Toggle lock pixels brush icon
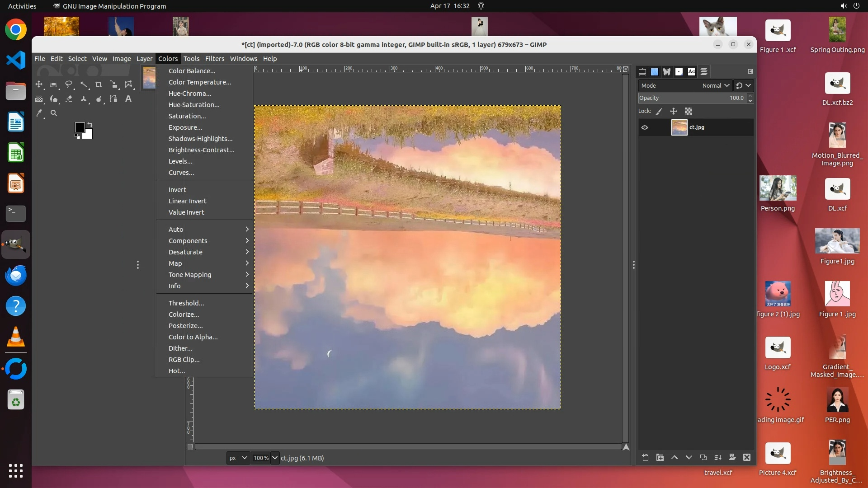 tap(659, 111)
